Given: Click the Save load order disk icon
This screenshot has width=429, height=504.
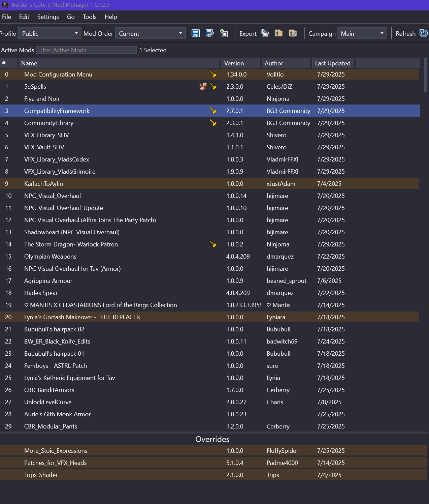Looking at the screenshot, I should [x=196, y=33].
